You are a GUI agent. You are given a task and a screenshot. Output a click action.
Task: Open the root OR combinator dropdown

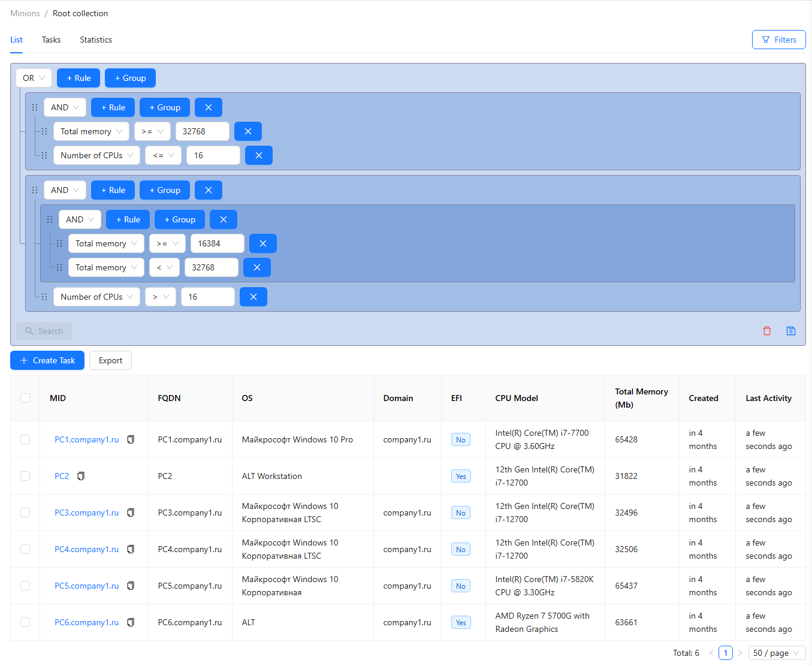point(34,78)
